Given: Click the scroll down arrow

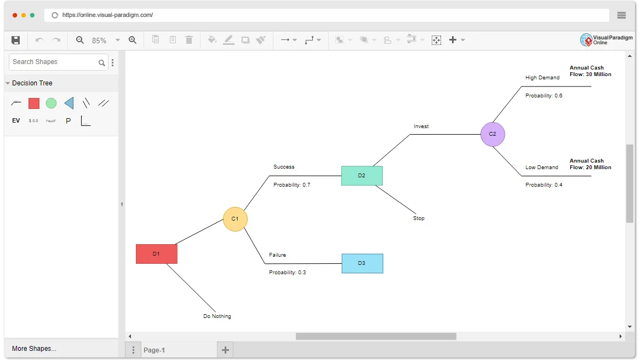Looking at the screenshot, I should pos(629,327).
